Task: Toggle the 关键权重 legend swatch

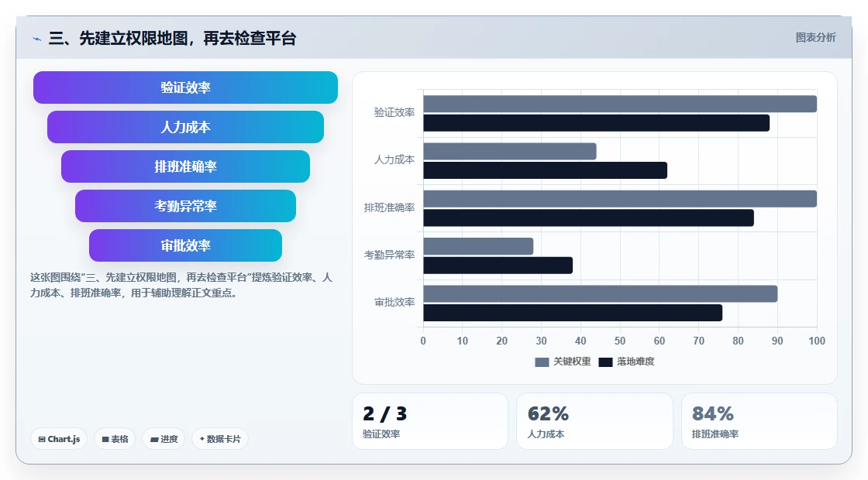Action: (542, 362)
